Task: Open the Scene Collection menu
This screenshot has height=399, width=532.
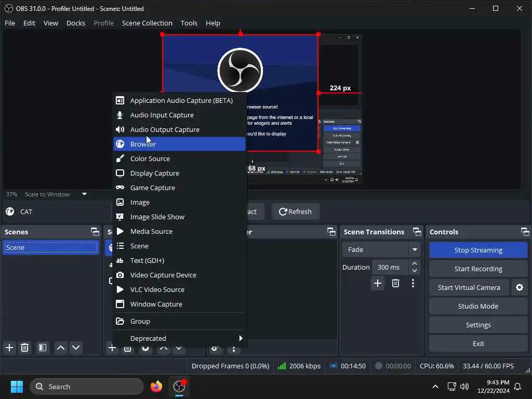Action: pos(147,23)
